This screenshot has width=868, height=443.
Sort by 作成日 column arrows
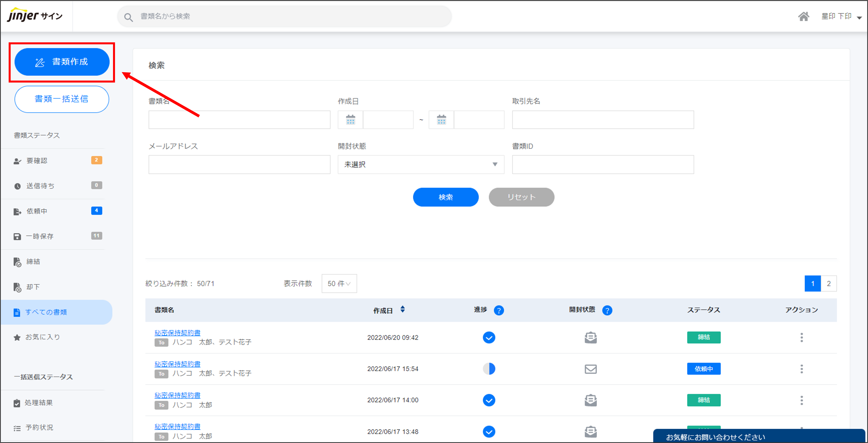[402, 309]
